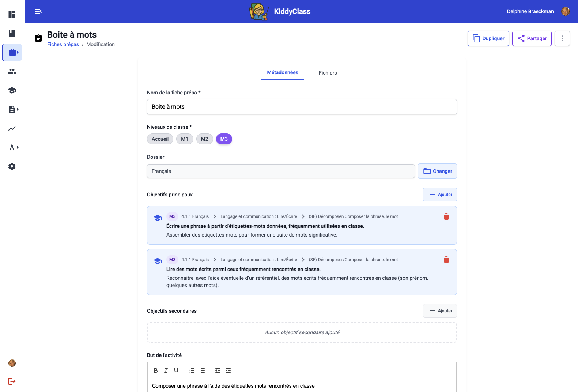Open the statistics trend line icon
Image resolution: width=578 pixels, height=392 pixels.
coord(12,128)
